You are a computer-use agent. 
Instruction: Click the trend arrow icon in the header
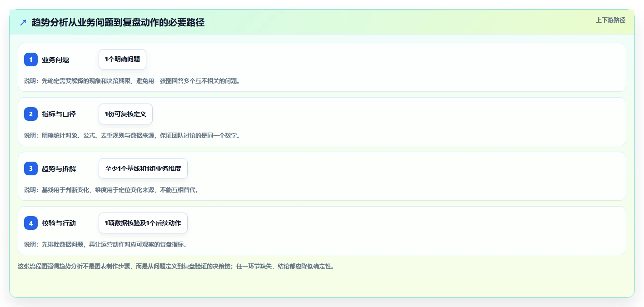[23, 22]
